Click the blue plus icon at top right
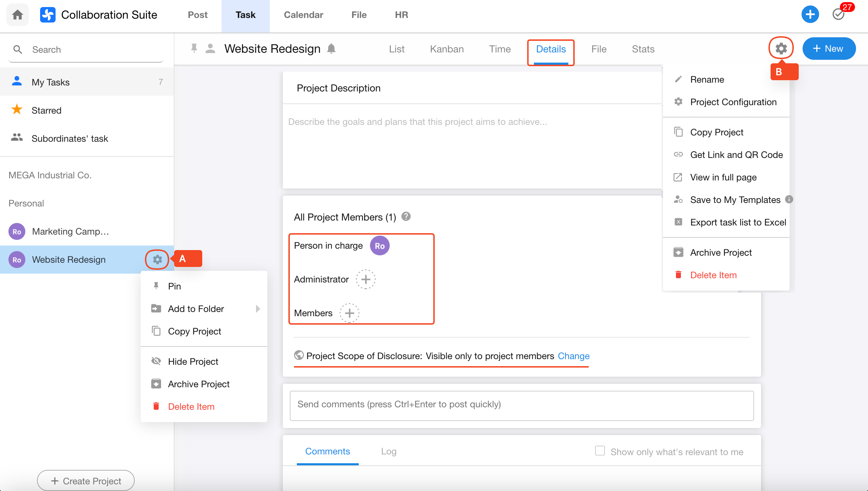The image size is (868, 491). tap(810, 14)
